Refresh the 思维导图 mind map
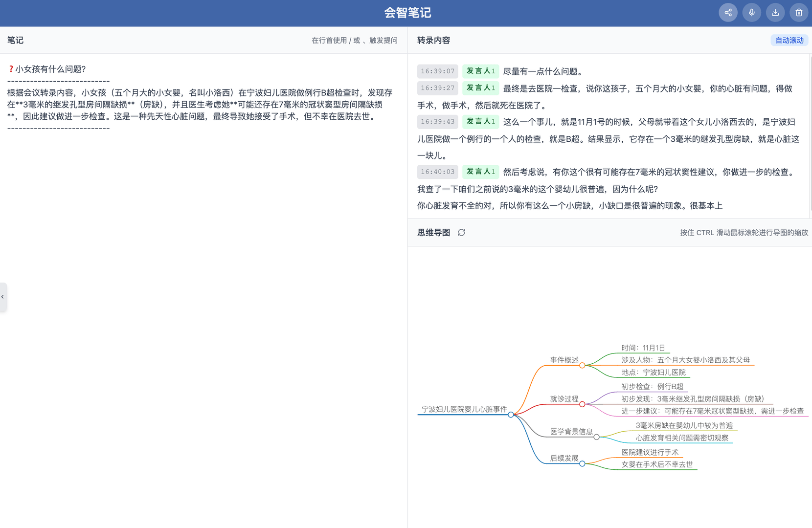The height and width of the screenshot is (528, 812). tap(462, 232)
